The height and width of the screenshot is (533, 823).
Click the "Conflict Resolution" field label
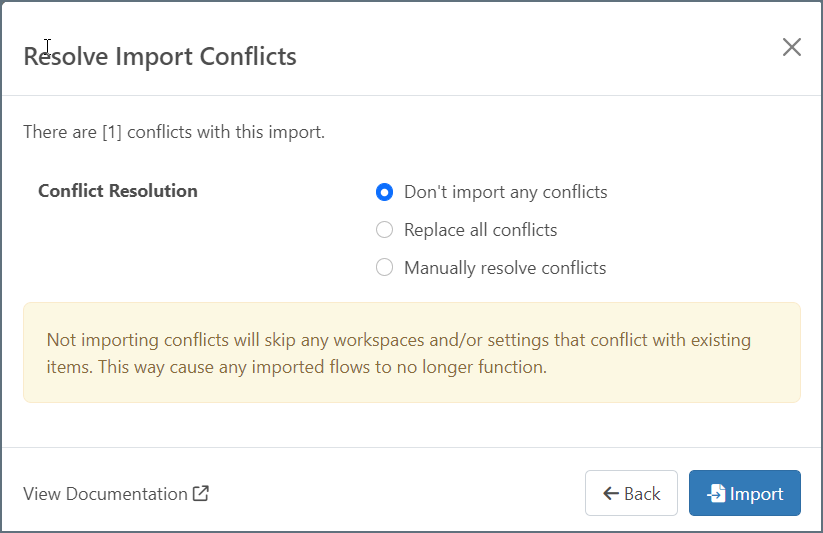[x=118, y=191]
